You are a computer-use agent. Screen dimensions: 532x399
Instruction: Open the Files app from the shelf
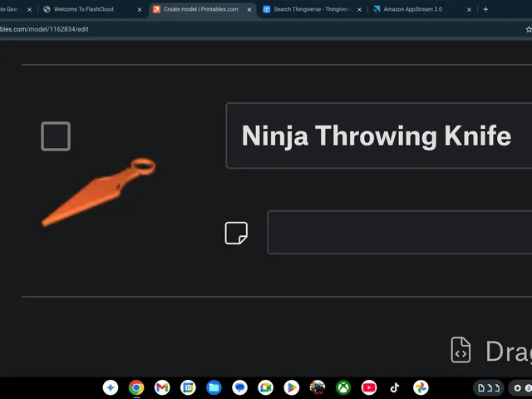click(x=214, y=387)
